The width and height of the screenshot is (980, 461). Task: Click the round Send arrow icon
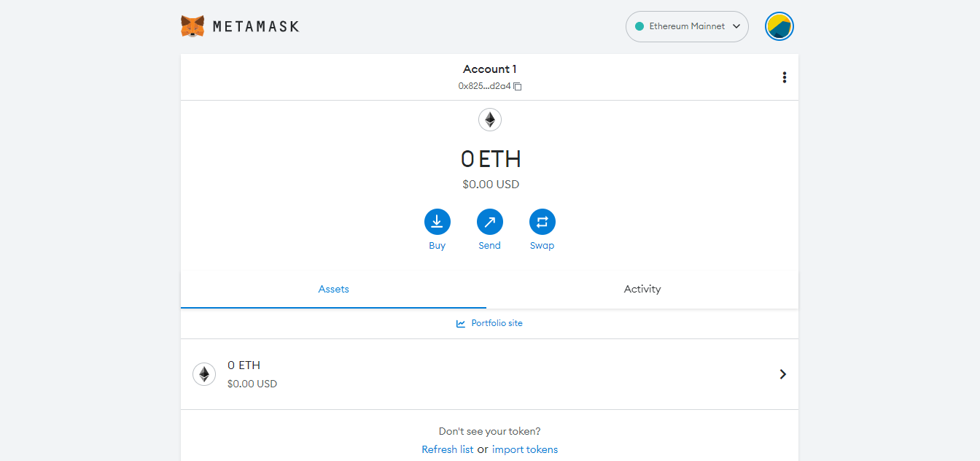[x=490, y=222]
